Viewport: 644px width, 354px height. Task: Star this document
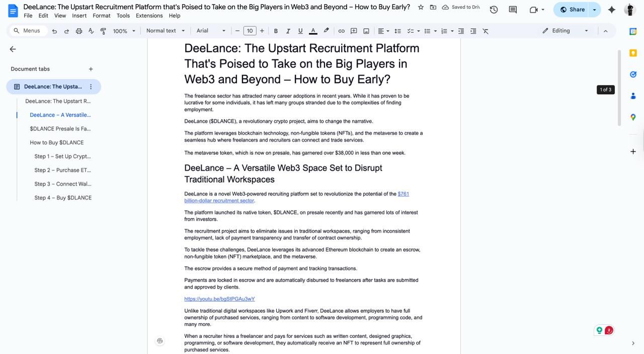tap(421, 7)
